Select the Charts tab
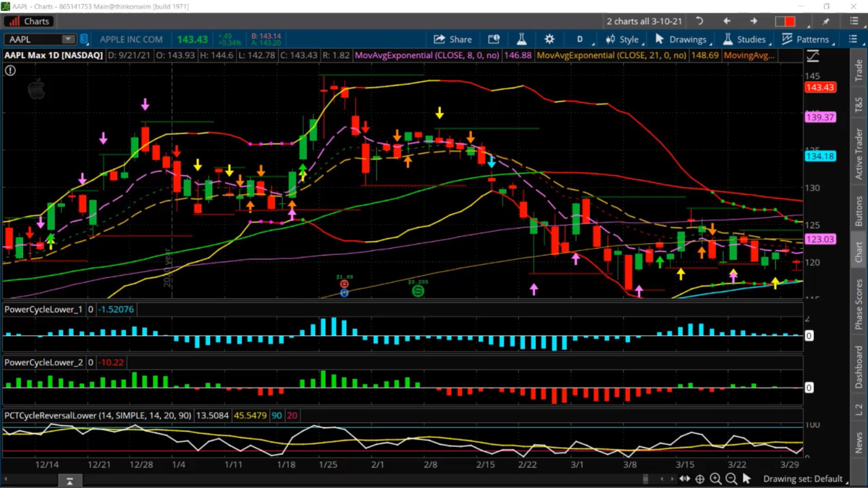Screen dimensions: 868x488 pos(29,21)
